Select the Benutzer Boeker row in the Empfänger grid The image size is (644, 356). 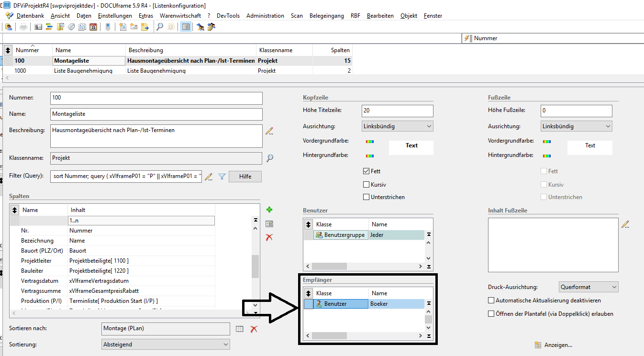(364, 304)
